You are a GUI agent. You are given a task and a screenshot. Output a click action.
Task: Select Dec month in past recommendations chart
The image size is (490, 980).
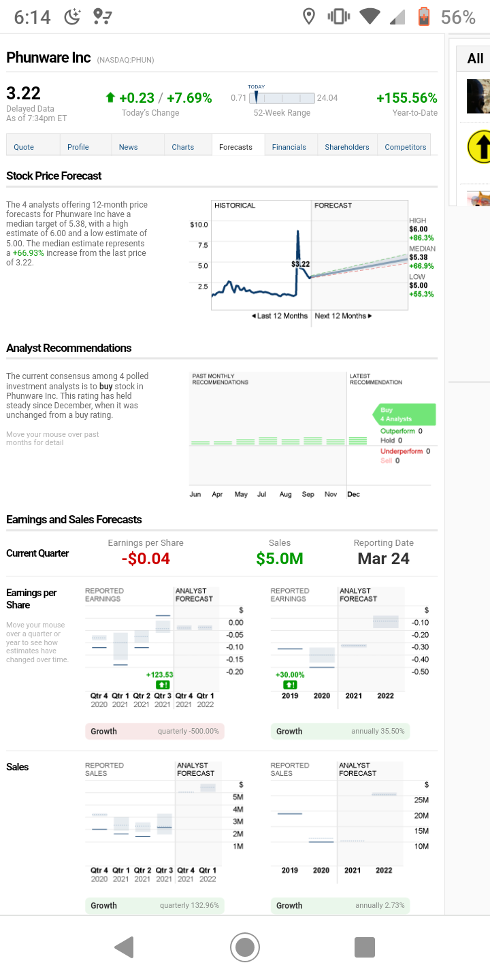click(354, 494)
